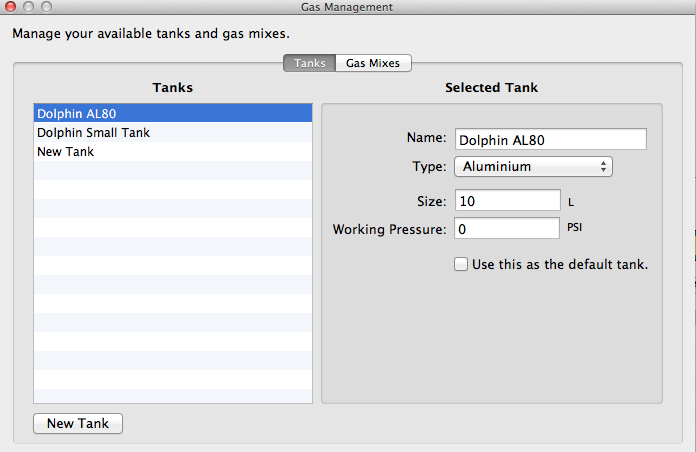
Task: Click the tank Name text field
Action: [550, 139]
